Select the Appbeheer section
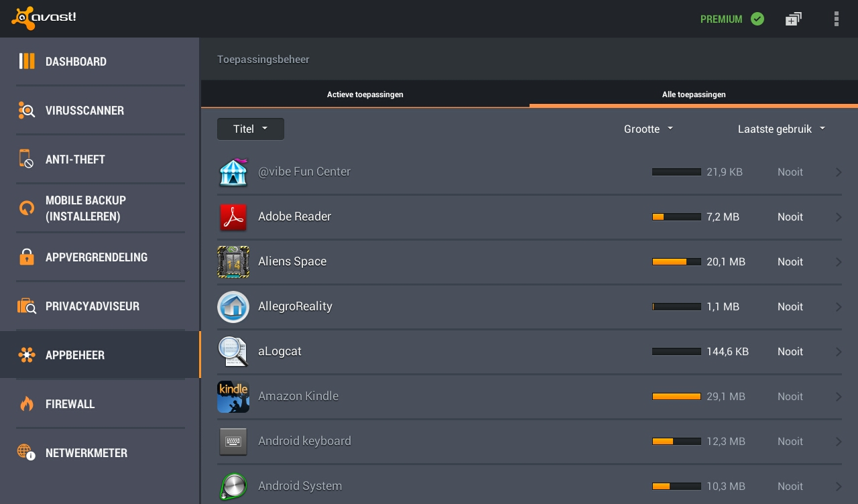Image resolution: width=858 pixels, height=504 pixels. click(100, 355)
